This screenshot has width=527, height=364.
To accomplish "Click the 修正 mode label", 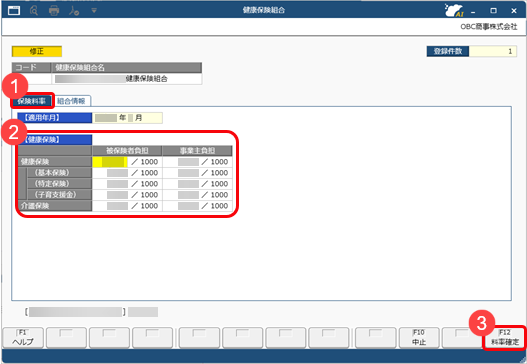I will (37, 51).
